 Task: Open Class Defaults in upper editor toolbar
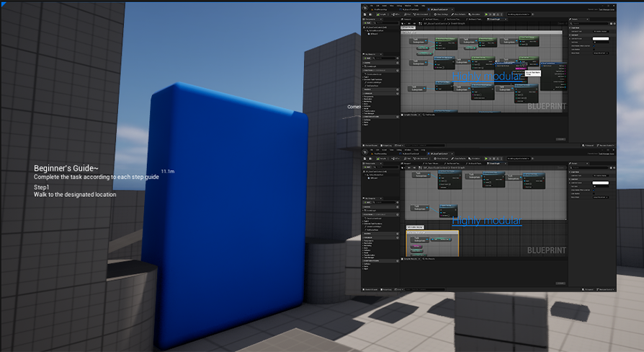[458, 14]
